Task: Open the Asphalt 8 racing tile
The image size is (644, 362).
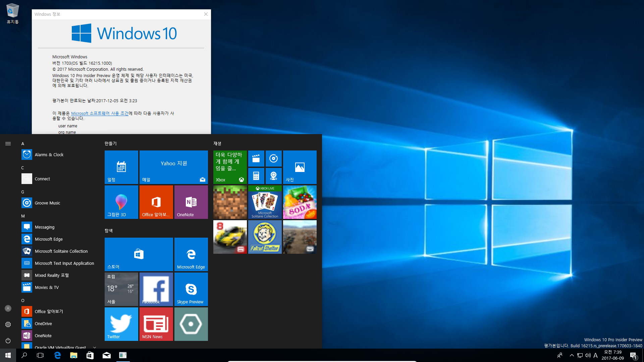Action: (x=230, y=237)
